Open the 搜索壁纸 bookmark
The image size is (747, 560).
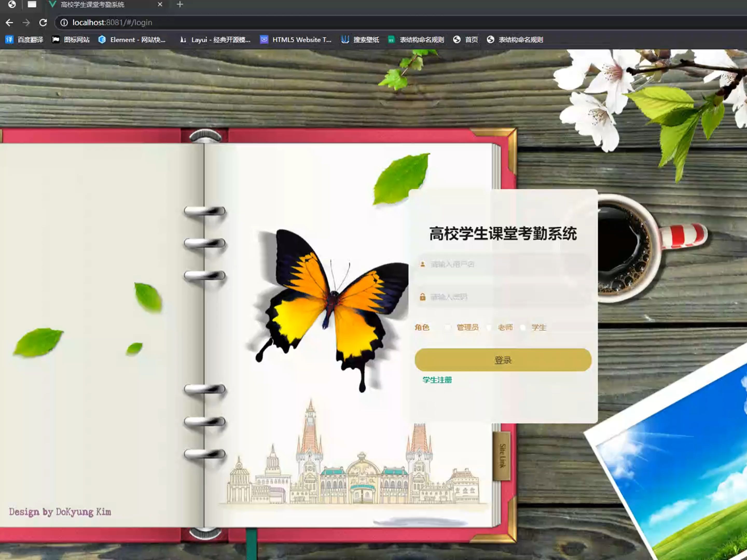tap(360, 40)
